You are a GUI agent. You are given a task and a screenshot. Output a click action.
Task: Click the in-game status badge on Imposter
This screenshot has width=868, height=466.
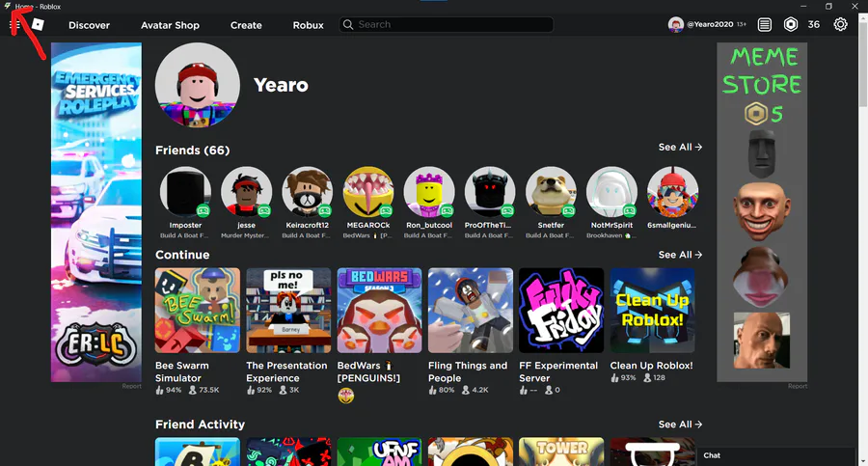(203, 210)
